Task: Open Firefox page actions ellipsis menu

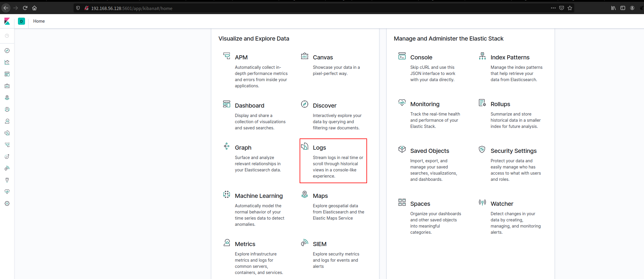Action: [553, 8]
